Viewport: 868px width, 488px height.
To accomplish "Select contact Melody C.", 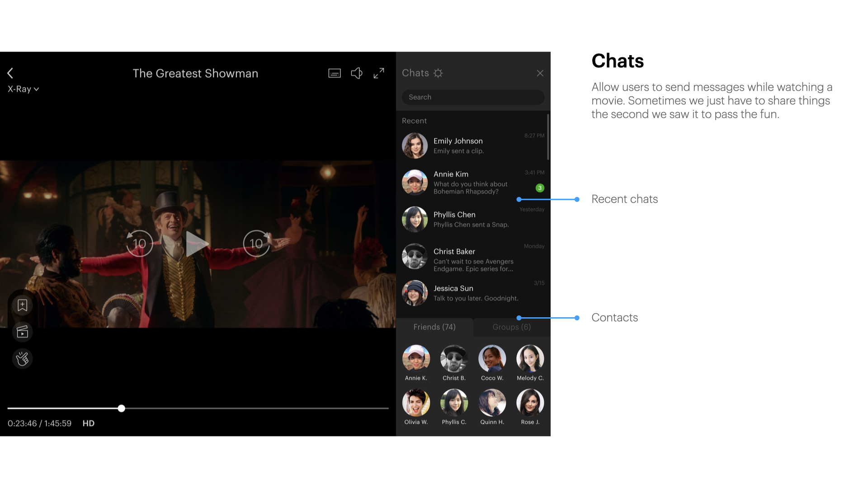I will [530, 363].
